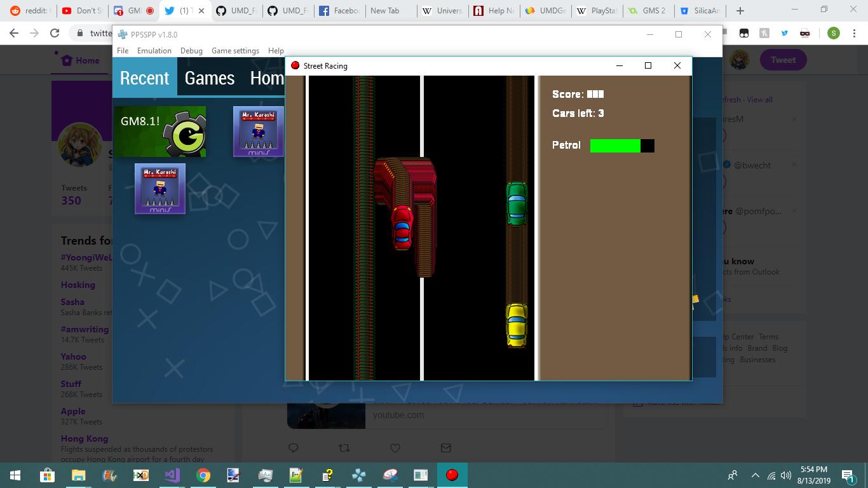Open the Wi-Fi network tray icon
The image size is (868, 488).
pyautogui.click(x=771, y=475)
